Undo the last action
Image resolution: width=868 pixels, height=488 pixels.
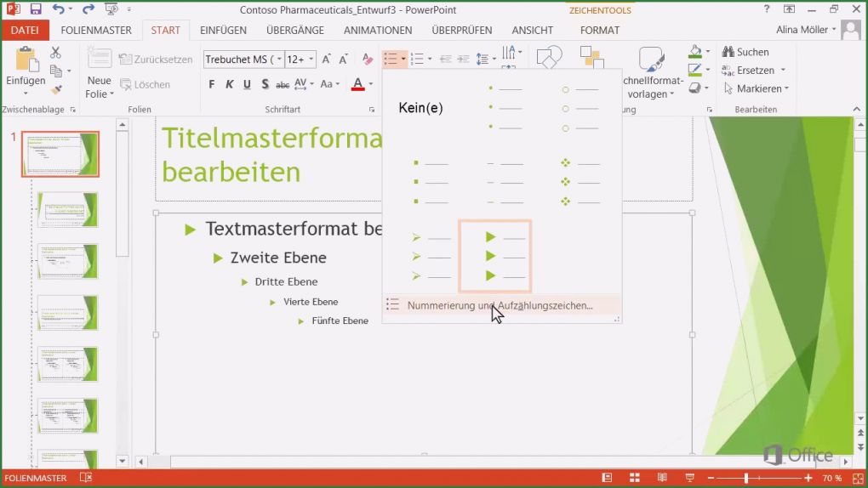pos(58,9)
